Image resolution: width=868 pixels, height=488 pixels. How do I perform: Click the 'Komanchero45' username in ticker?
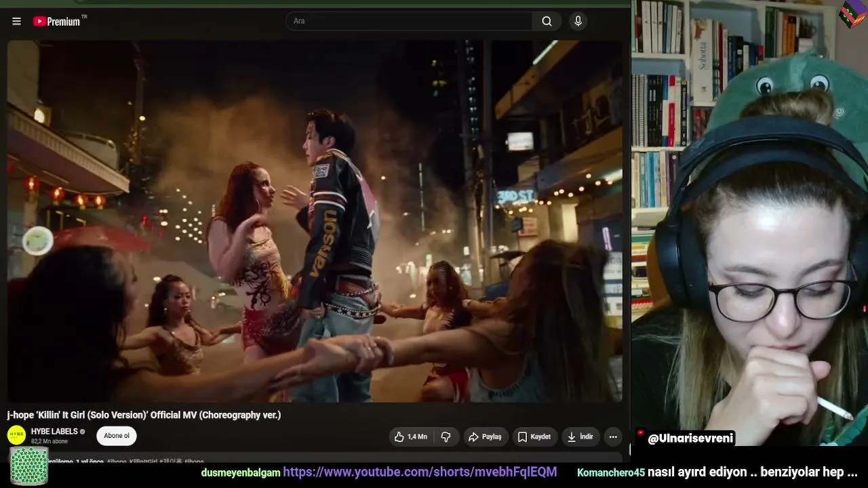click(611, 472)
